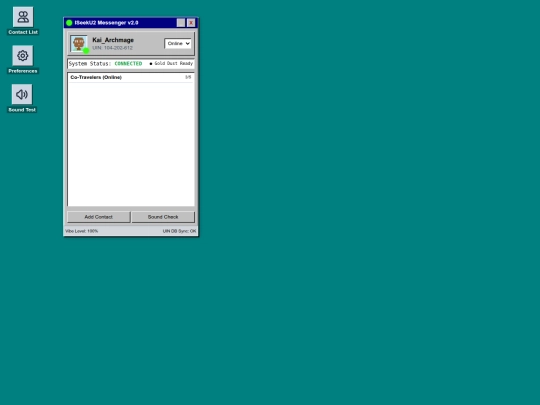Collapse the Co-Travelers (Online) group
This screenshot has height=405, width=540.
pos(131,77)
